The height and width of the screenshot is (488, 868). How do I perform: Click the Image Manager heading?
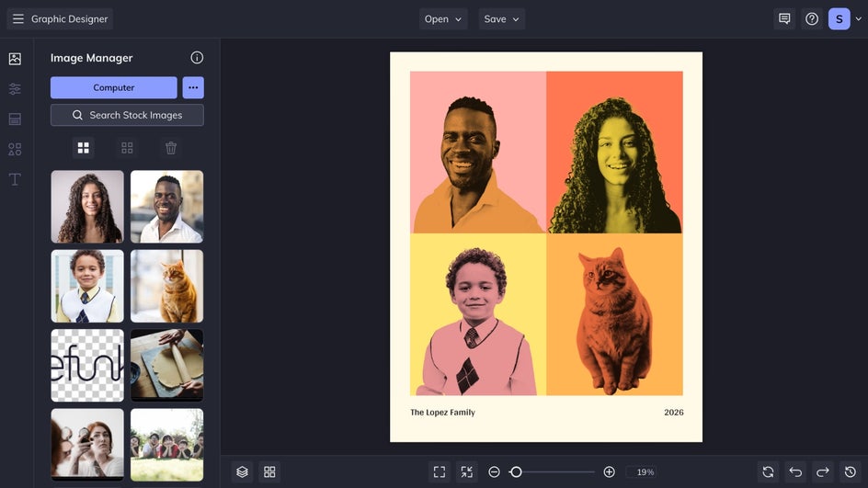point(91,58)
